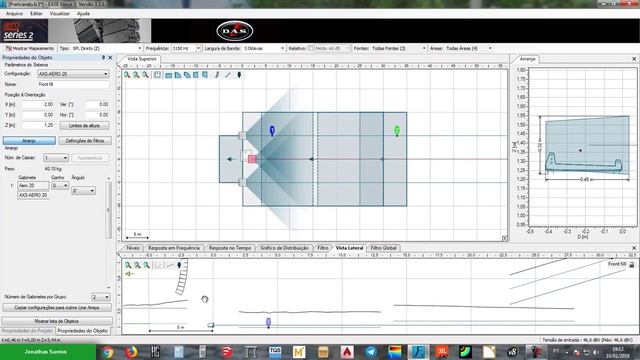Click Copiar configurações para outros Line Arrays
Viewport: 640px width, 360px height.
tap(57, 308)
